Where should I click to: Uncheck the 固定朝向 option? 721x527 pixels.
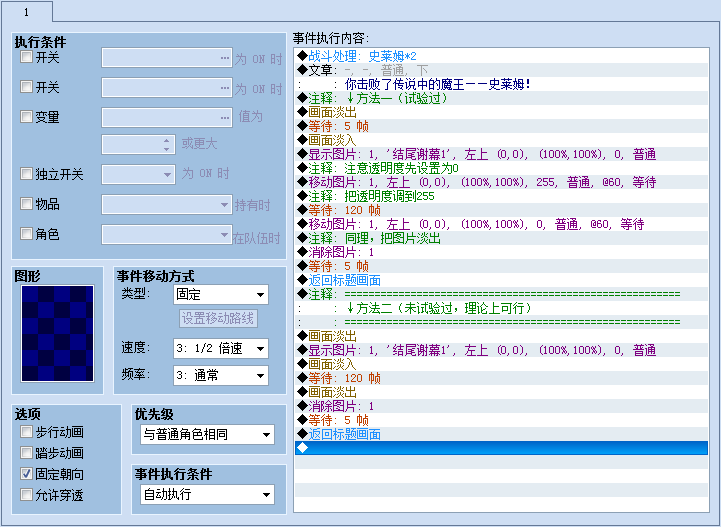[26, 473]
